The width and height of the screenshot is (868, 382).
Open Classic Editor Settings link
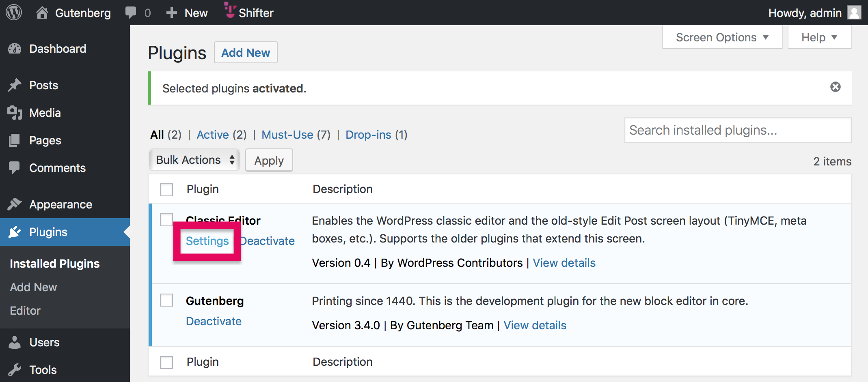pyautogui.click(x=207, y=241)
